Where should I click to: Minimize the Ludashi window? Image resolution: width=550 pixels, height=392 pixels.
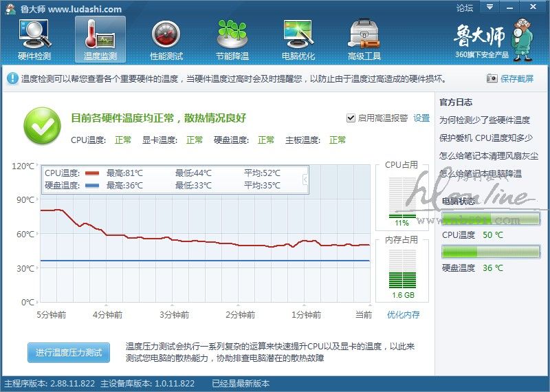pos(510,7)
